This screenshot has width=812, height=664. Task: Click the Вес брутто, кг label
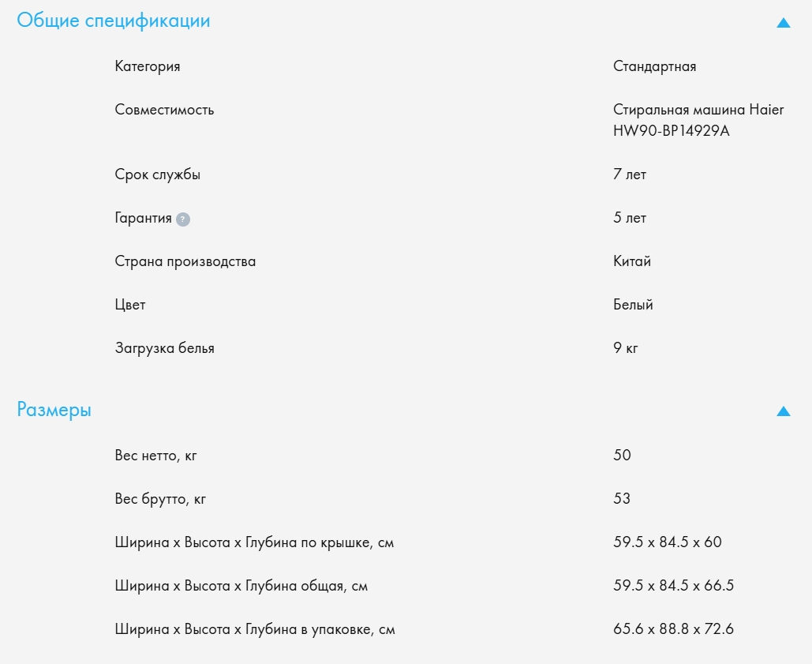pos(160,499)
